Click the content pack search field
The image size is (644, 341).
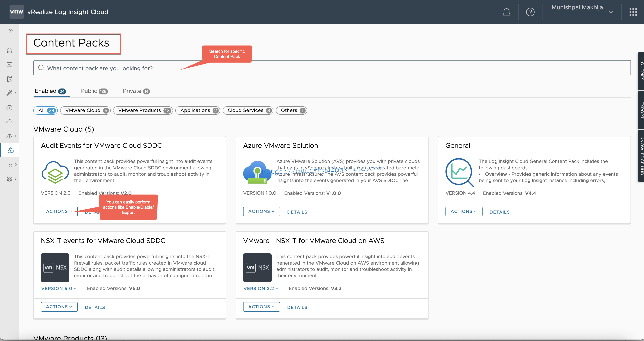(332, 68)
